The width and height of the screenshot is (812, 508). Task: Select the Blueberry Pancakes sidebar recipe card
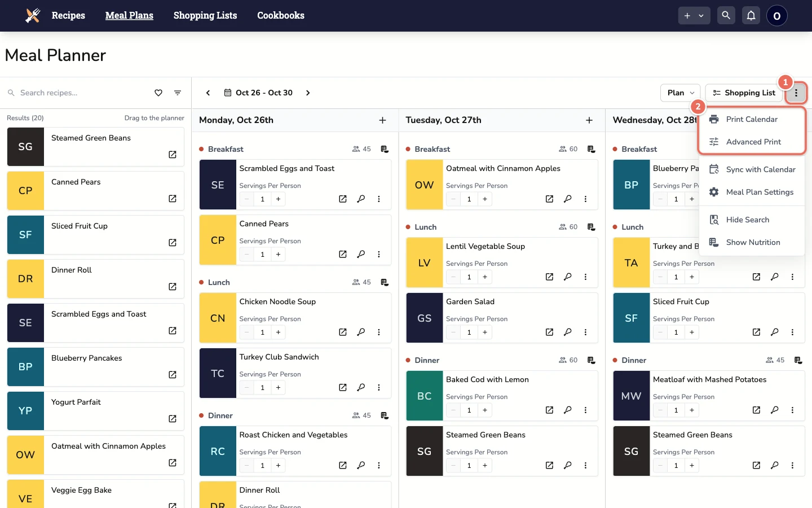point(96,367)
